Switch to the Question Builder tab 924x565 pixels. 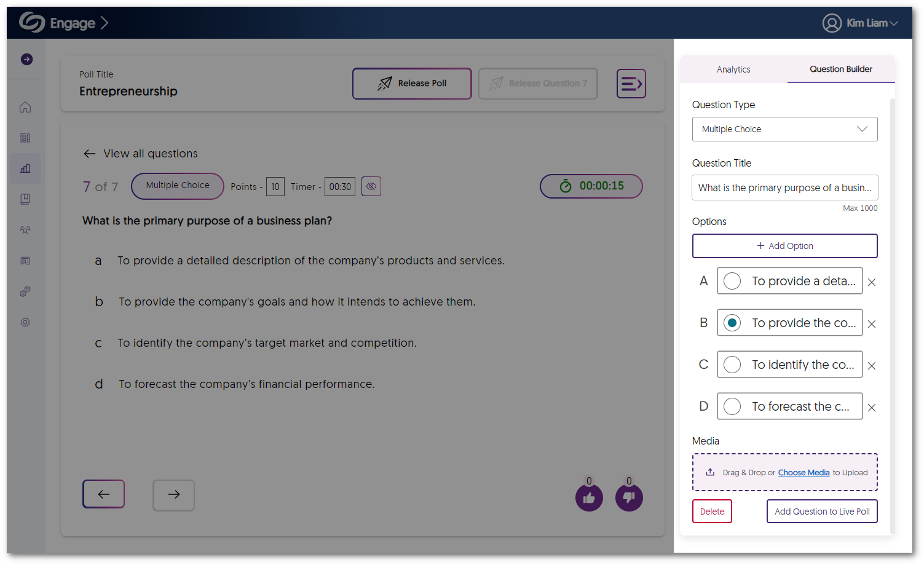click(x=840, y=69)
